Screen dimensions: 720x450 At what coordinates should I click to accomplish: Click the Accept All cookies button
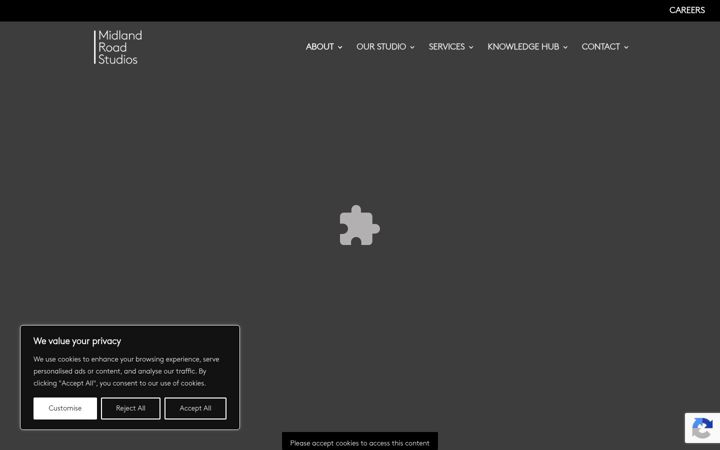[x=195, y=408]
